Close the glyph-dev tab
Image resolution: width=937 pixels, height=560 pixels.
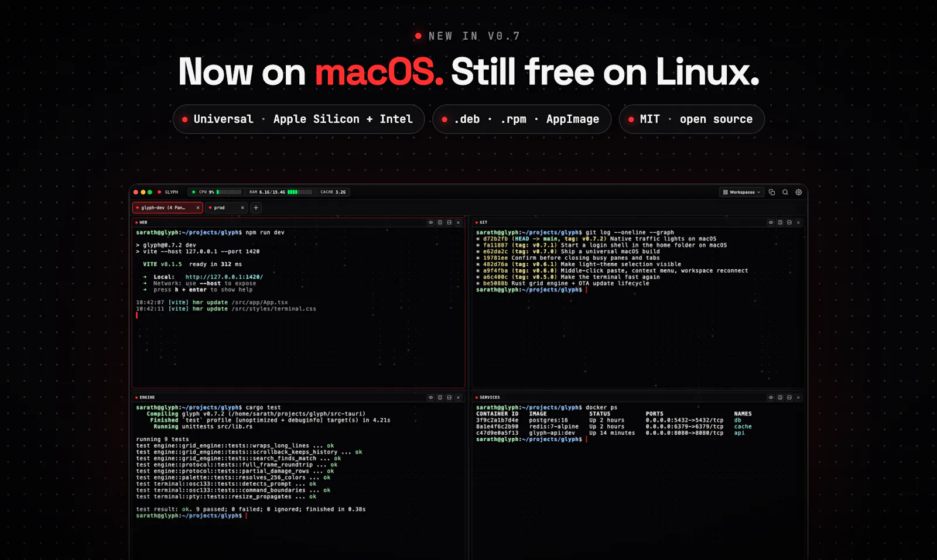[x=198, y=208]
